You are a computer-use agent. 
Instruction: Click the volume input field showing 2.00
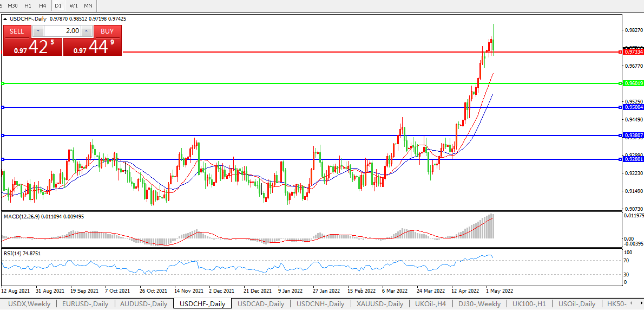pyautogui.click(x=62, y=31)
